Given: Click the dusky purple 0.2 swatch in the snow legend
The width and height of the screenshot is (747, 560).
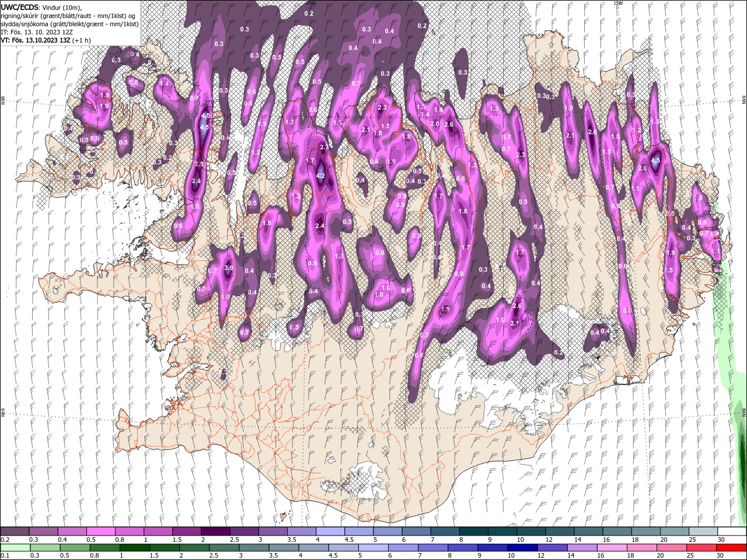Looking at the screenshot, I should point(15,531).
